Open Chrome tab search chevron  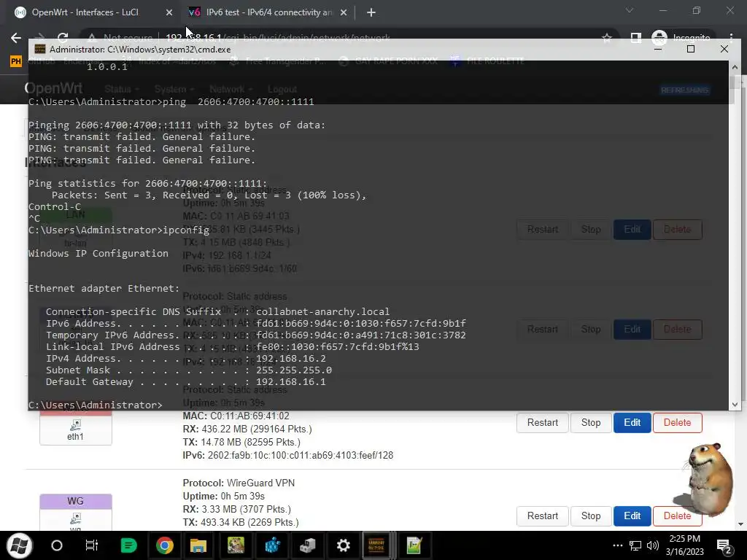click(630, 10)
